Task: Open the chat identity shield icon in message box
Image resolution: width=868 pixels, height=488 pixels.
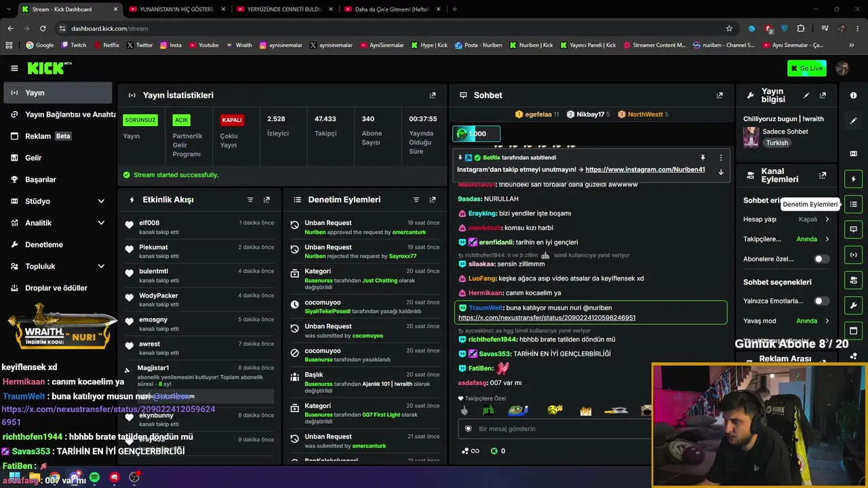Action: pyautogui.click(x=468, y=429)
